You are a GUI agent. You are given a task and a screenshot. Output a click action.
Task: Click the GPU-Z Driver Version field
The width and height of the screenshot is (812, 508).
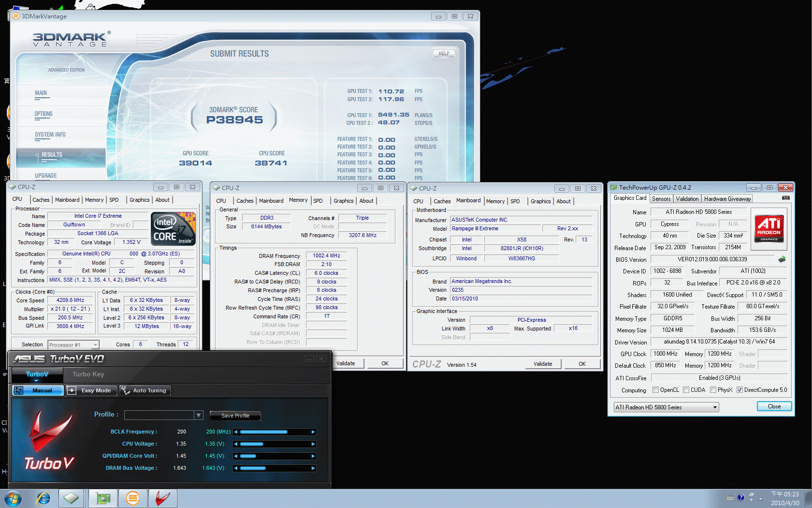pyautogui.click(x=719, y=342)
